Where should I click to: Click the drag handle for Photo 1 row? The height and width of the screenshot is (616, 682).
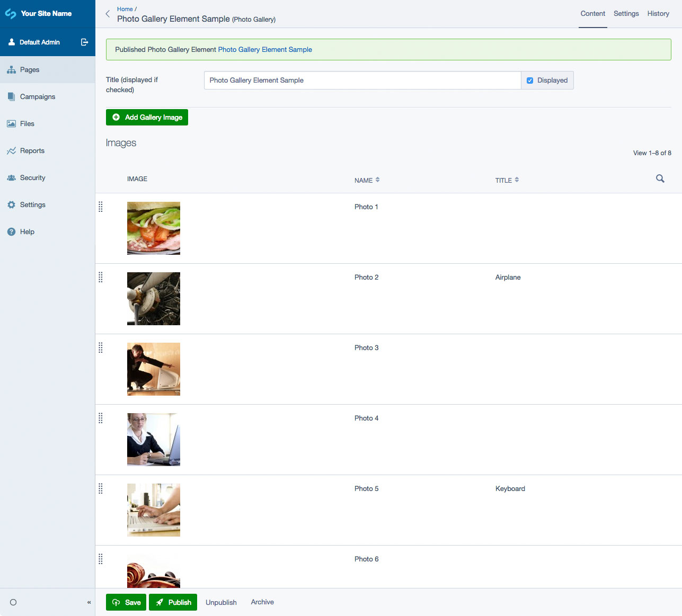coord(101,207)
